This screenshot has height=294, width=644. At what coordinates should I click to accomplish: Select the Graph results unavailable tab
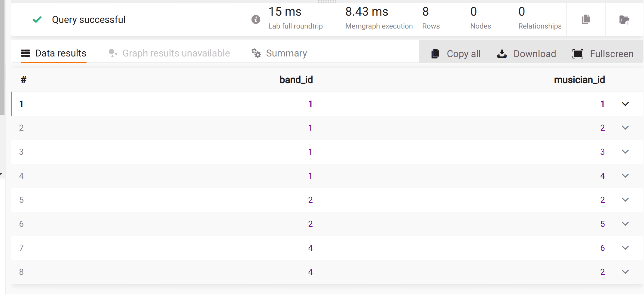[x=176, y=53]
